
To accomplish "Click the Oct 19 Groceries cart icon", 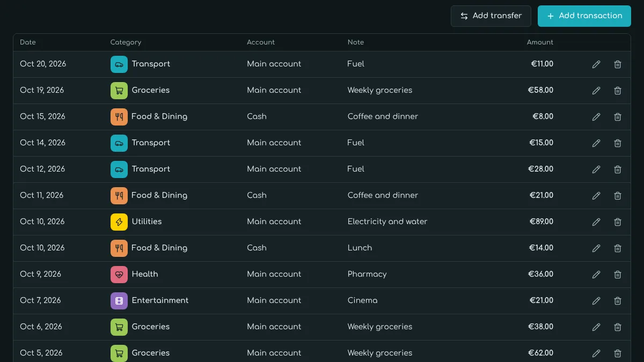I will tap(119, 91).
